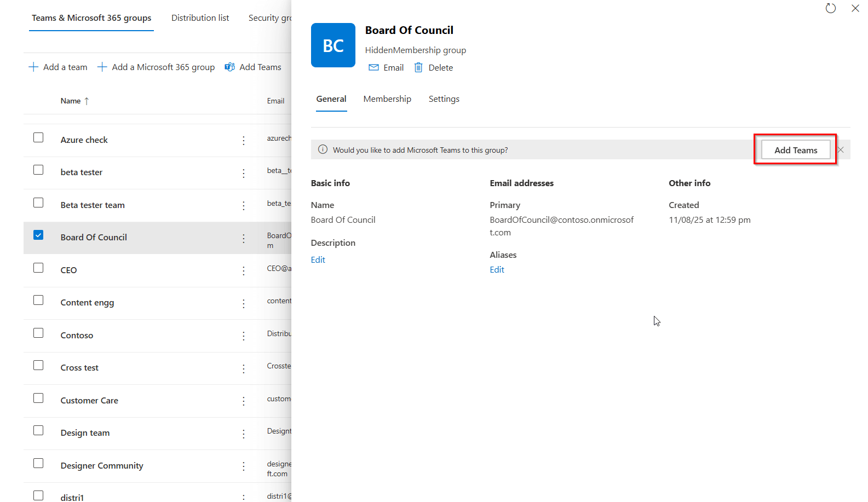Open the Distribution list tab
This screenshot has width=868, height=502.
tap(200, 18)
